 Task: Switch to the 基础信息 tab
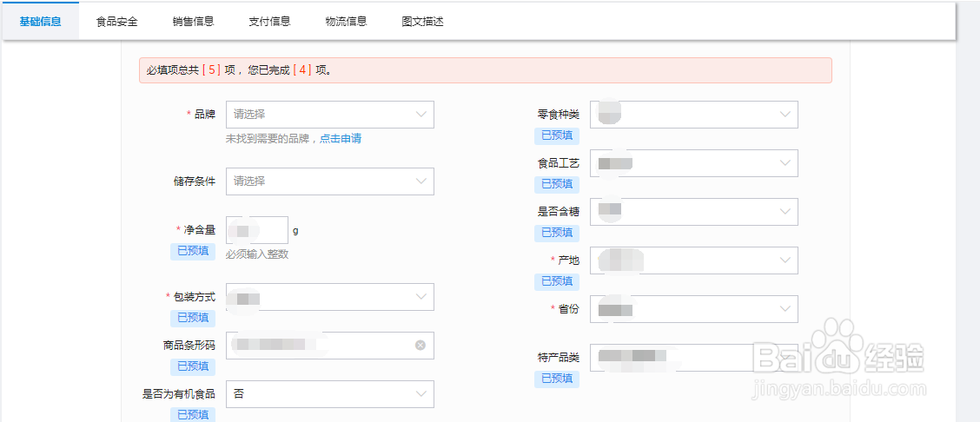coord(40,21)
